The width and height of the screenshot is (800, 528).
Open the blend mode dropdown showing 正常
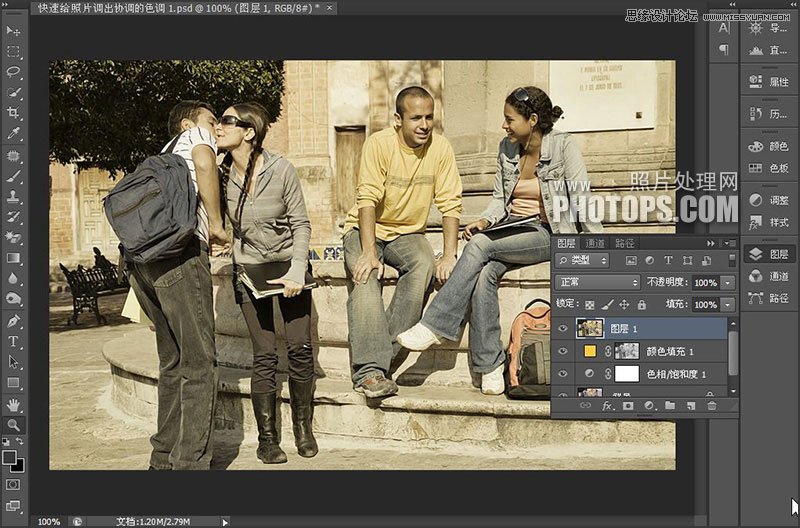(597, 283)
